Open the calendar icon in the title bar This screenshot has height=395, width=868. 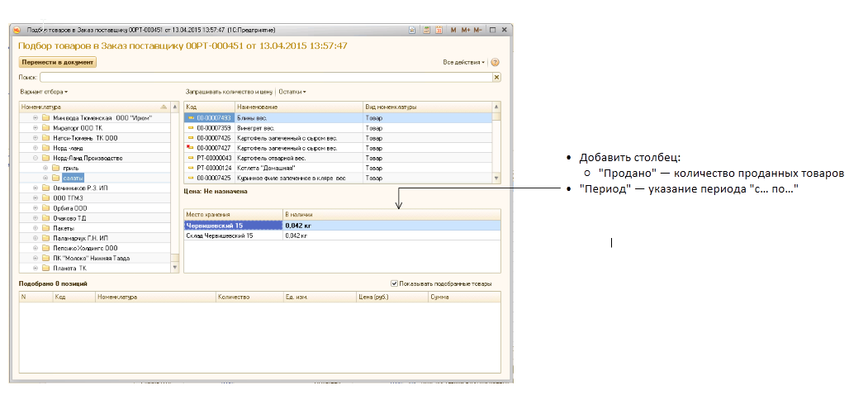tap(439, 31)
